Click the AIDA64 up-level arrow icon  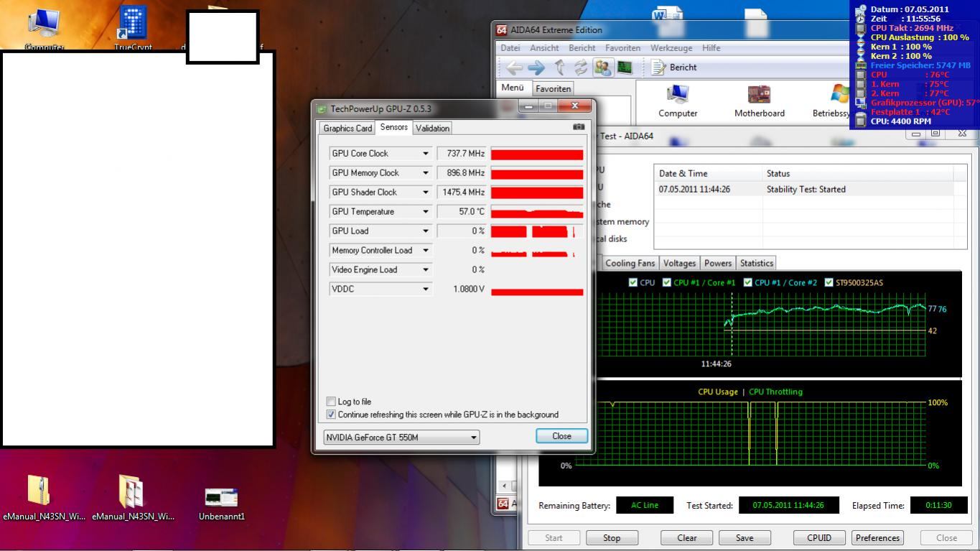point(559,68)
